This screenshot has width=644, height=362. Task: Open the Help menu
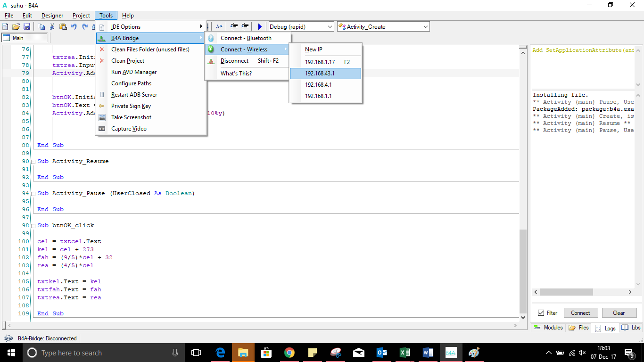click(x=128, y=16)
